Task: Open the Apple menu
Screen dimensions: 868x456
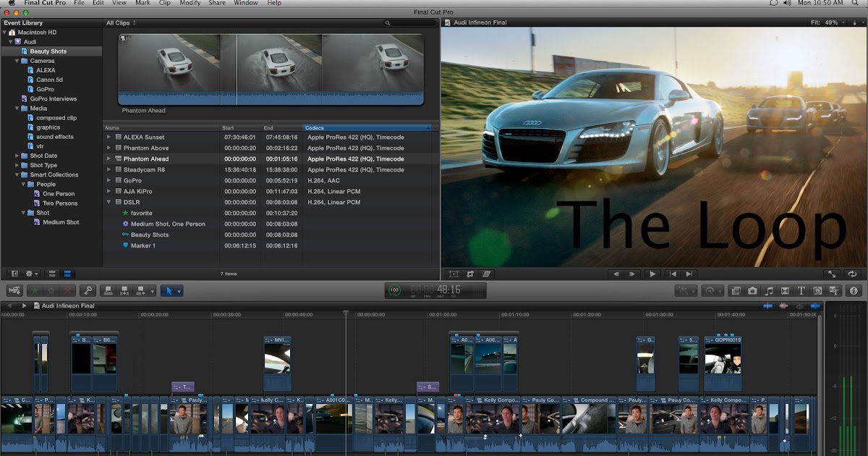Action: pyautogui.click(x=11, y=3)
